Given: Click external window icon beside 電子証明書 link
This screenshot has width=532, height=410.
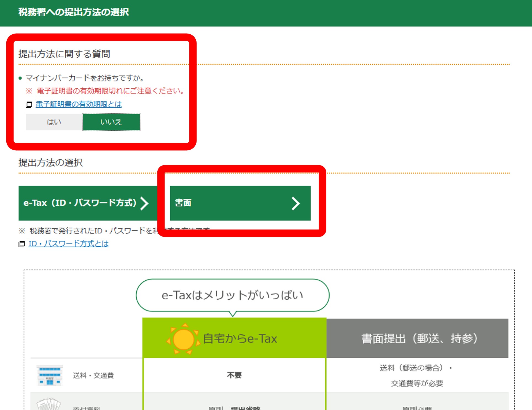Looking at the screenshot, I should pyautogui.click(x=29, y=105).
